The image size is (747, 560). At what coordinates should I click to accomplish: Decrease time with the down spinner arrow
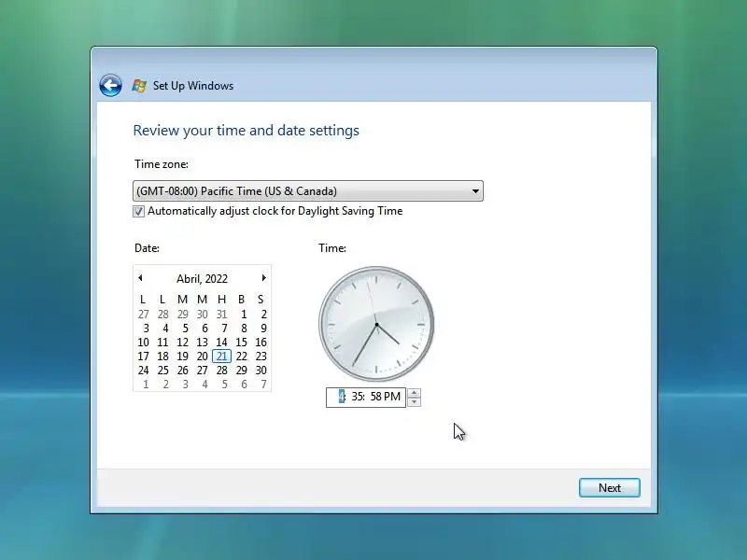pos(414,402)
